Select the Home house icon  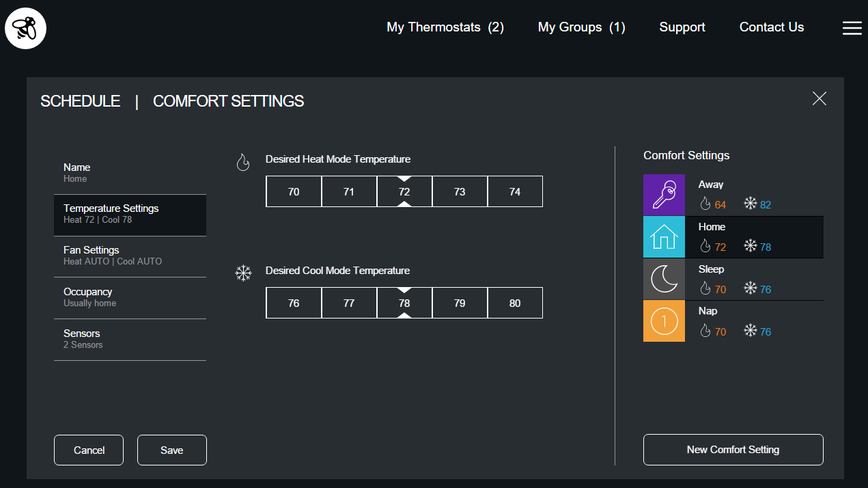[x=664, y=237]
